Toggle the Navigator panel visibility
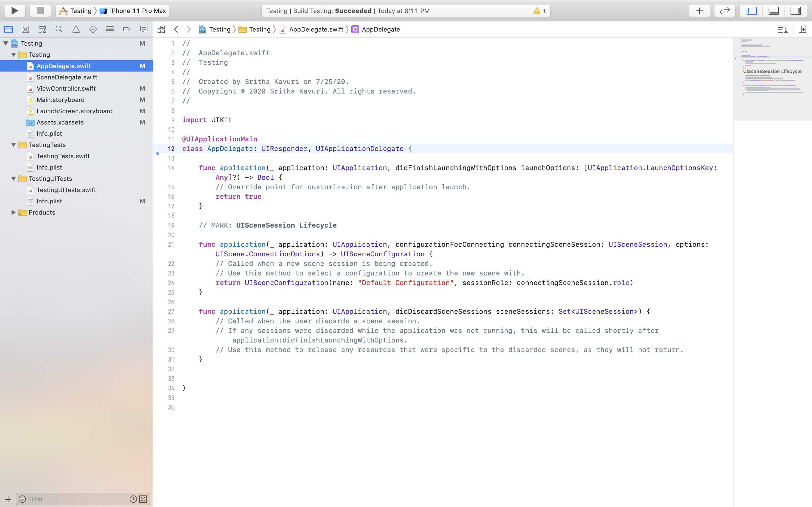812x507 pixels. pyautogui.click(x=751, y=11)
